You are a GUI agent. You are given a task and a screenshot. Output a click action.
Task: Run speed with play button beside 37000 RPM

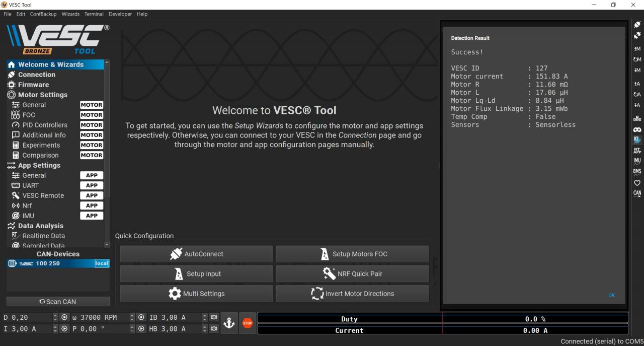[142, 318]
